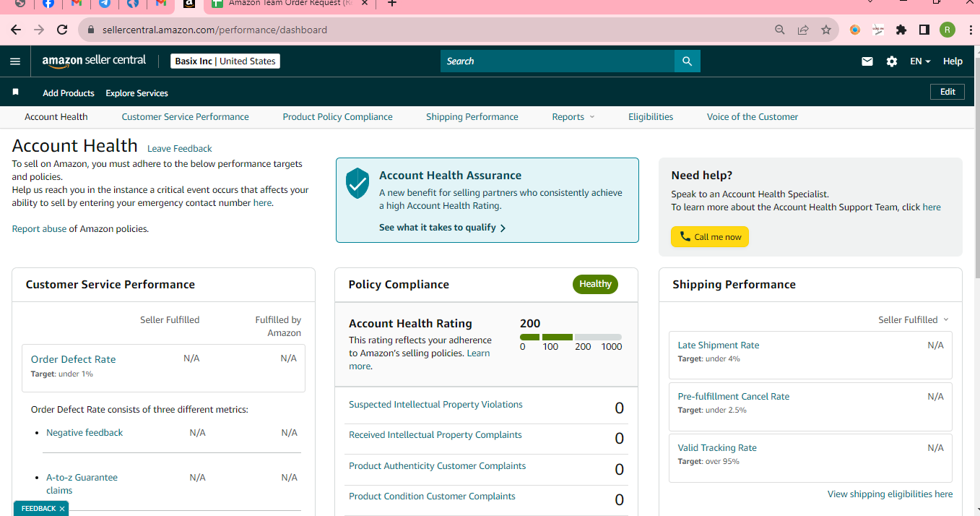Click Report abuse link
Image resolution: width=980 pixels, height=516 pixels.
pos(39,229)
